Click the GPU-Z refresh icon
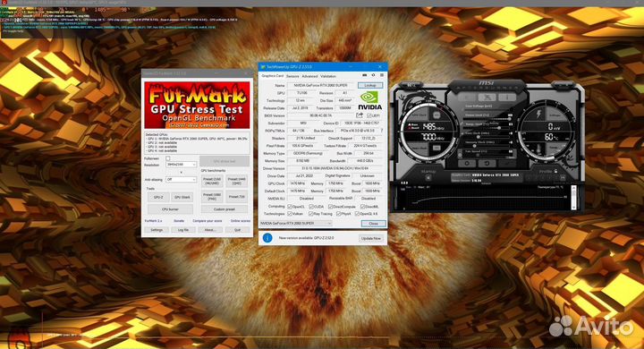The height and width of the screenshot is (349, 644). (373, 75)
